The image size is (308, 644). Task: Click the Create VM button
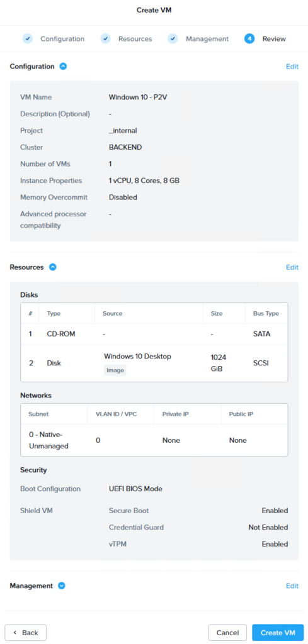[278, 633]
